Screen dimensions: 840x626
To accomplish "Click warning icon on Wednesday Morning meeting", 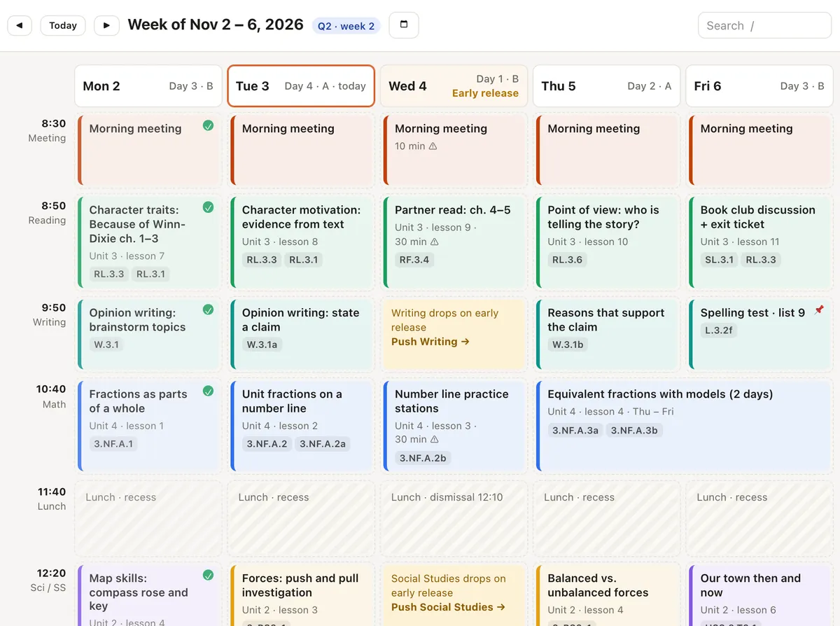I will pyautogui.click(x=433, y=146).
